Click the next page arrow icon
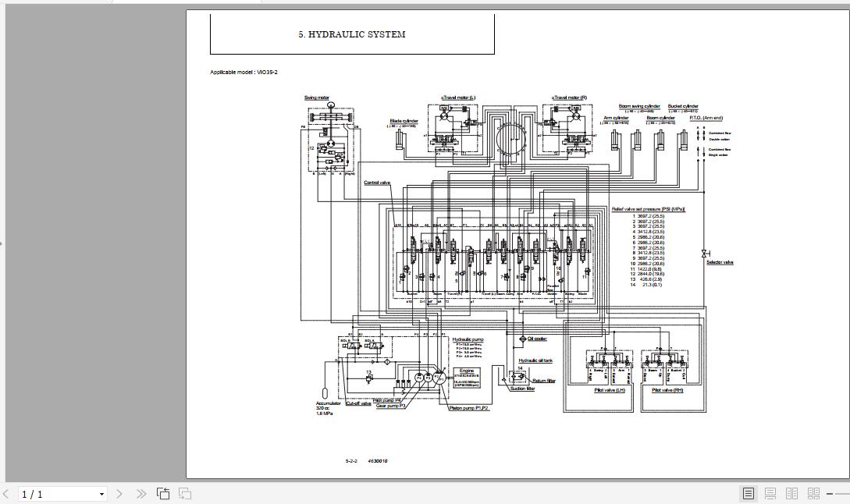This screenshot has width=850, height=504. [119, 493]
